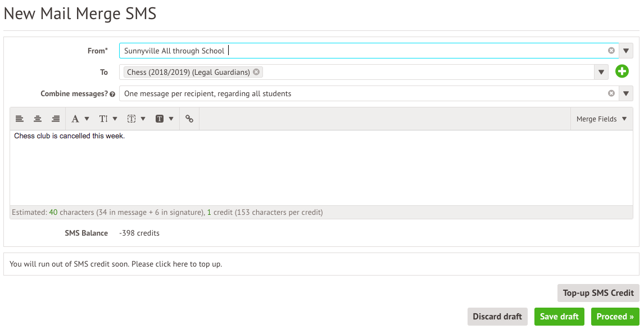Open the text size (TI) dropdown
This screenshot has width=644, height=329.
pyautogui.click(x=108, y=119)
